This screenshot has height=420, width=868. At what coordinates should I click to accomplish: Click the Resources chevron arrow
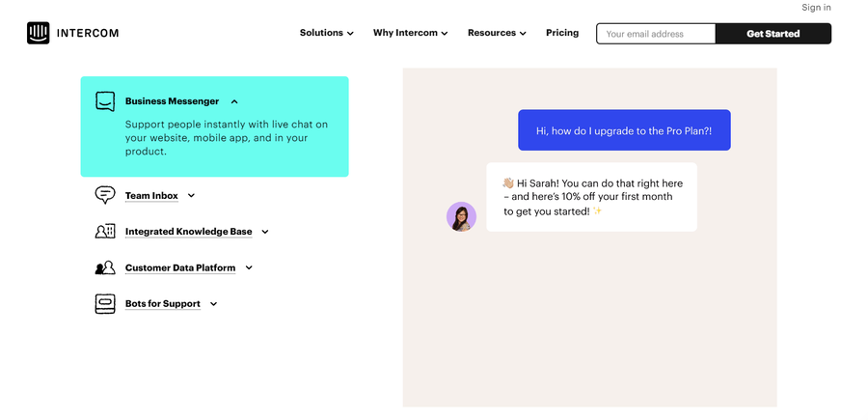[523, 34]
